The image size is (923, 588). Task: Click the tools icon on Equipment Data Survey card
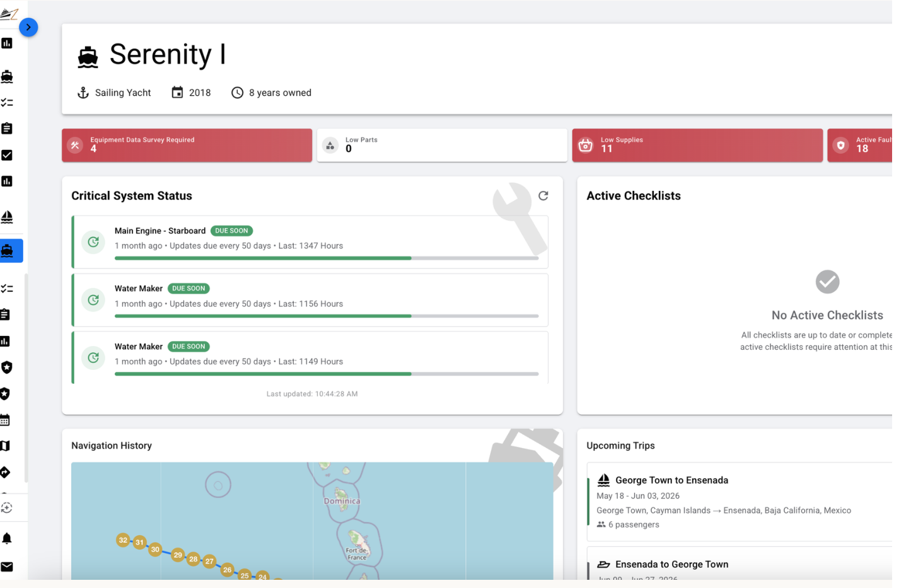(75, 146)
